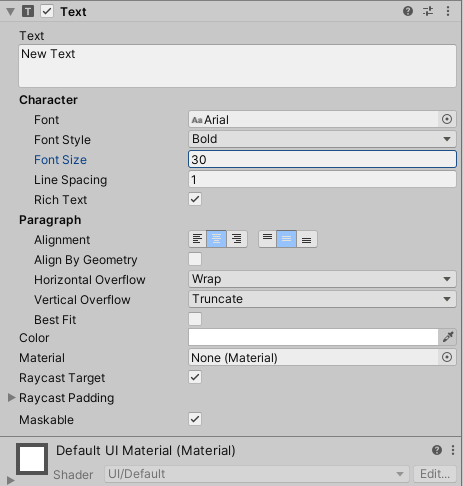Viewport: 463px width, 486px height.
Task: Click into the Line Spacing field
Action: click(322, 179)
